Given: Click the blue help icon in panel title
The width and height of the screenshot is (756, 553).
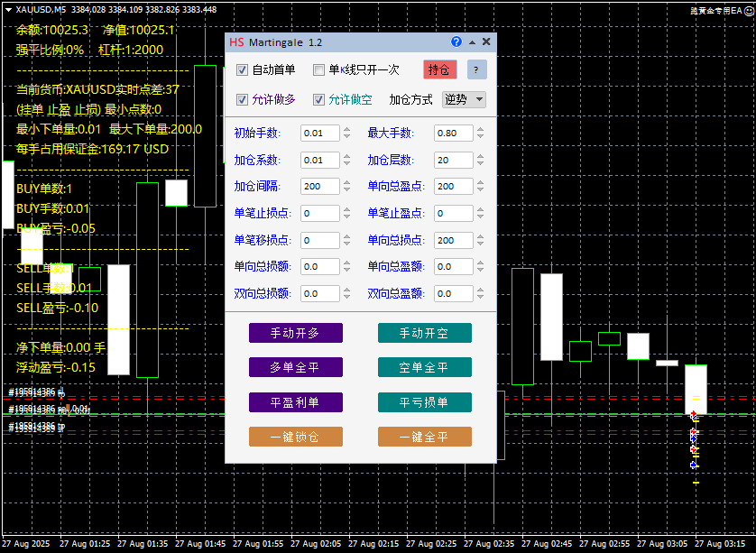Looking at the screenshot, I should 456,42.
